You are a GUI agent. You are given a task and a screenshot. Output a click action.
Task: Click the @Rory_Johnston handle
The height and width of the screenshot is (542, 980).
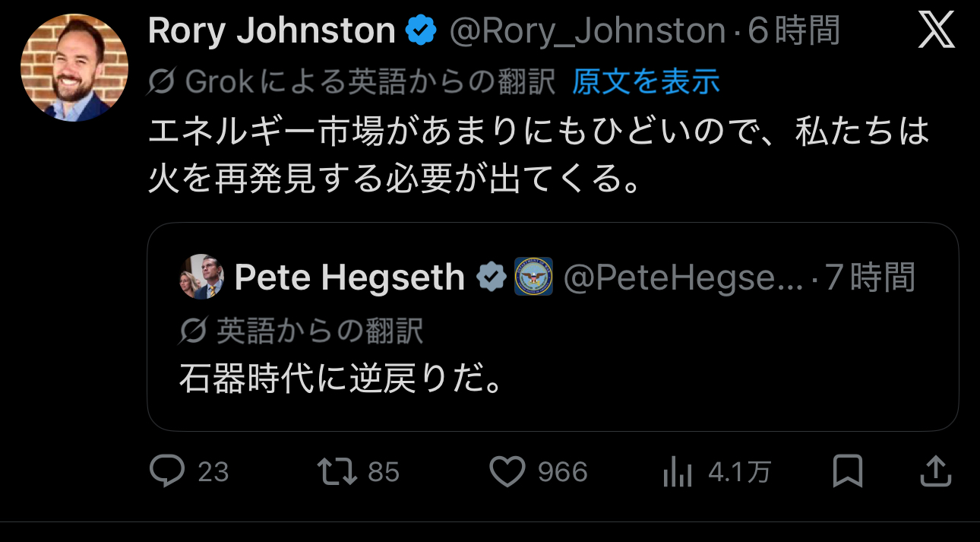(x=587, y=31)
